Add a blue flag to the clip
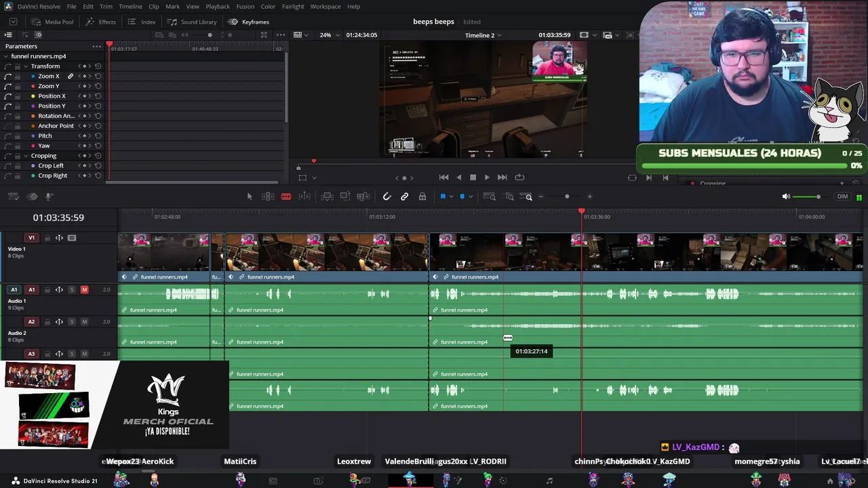868x488 pixels. click(x=443, y=197)
